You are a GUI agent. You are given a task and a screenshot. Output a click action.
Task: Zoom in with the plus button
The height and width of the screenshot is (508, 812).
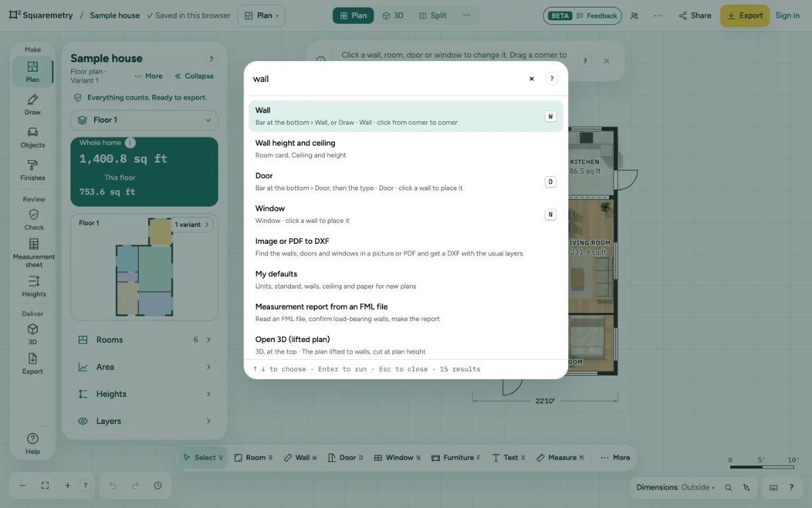coord(68,486)
